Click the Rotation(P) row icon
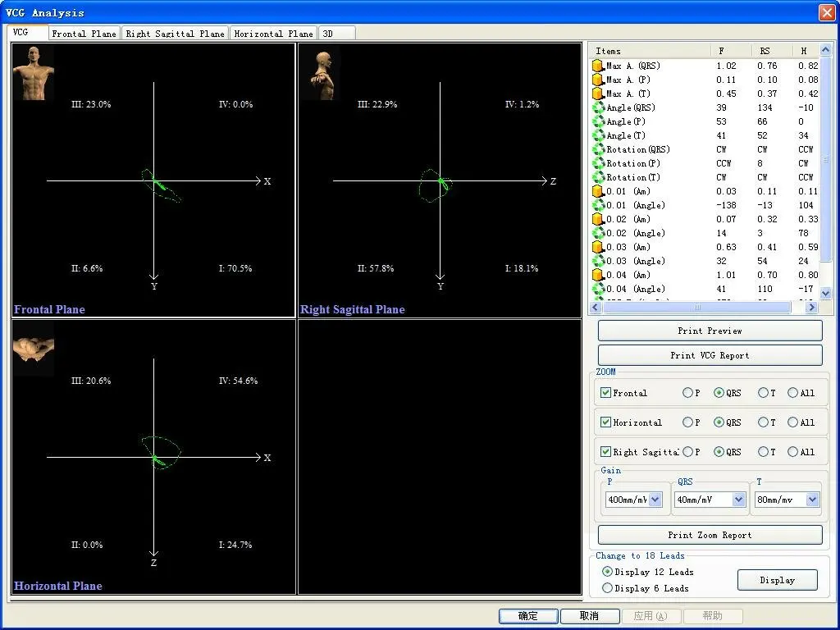Image resolution: width=840 pixels, height=630 pixels. point(598,163)
